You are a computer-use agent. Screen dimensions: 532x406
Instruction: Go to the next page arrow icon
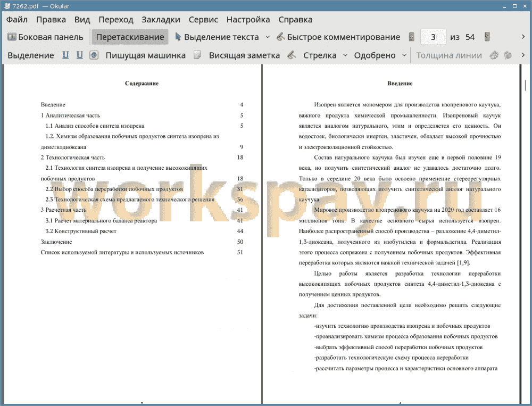coord(487,37)
